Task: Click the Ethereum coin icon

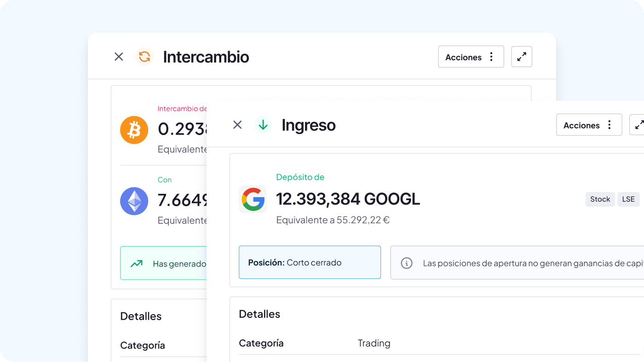Action: tap(134, 201)
